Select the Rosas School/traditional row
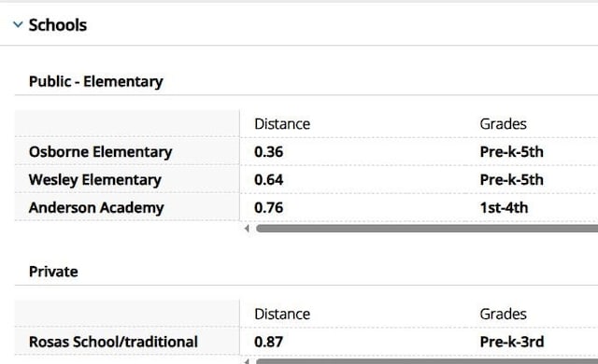598x364 pixels. point(306,342)
